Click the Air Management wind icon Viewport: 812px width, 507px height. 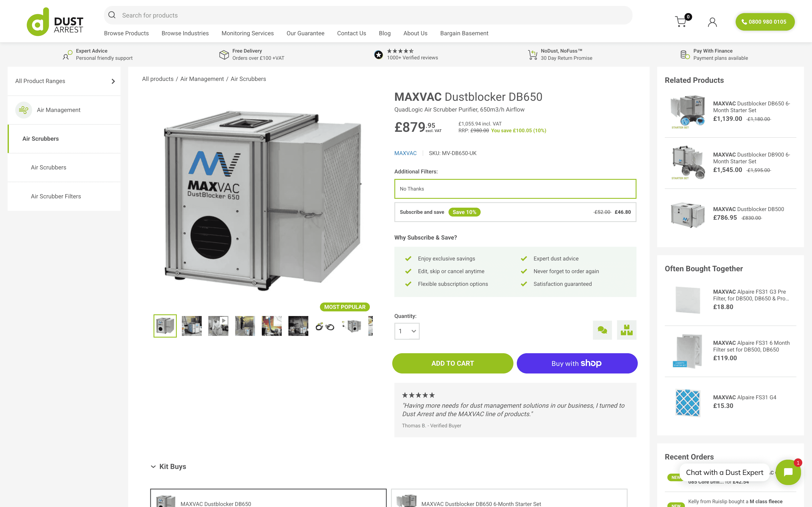(23, 110)
